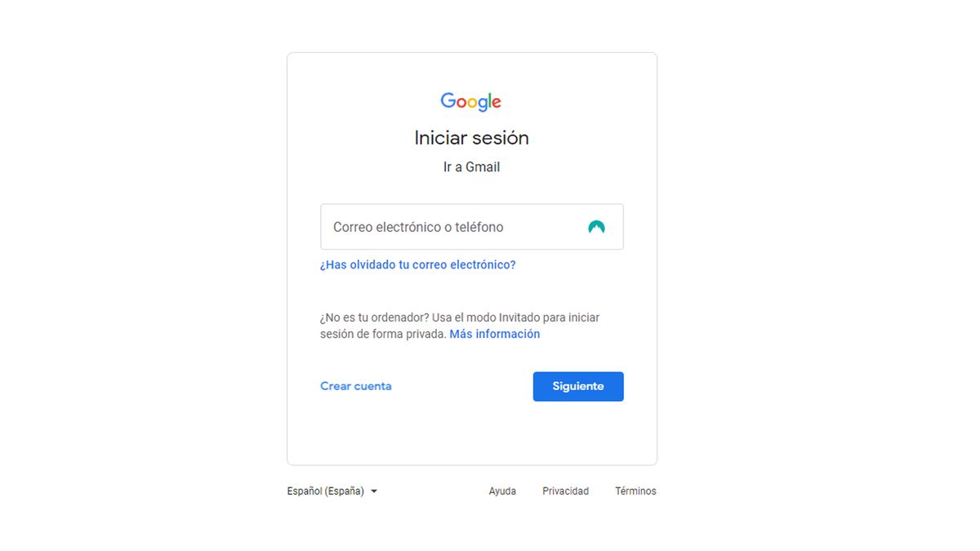Click Crear cuenta to register
Screen dimensions: 980x551
pyautogui.click(x=356, y=386)
